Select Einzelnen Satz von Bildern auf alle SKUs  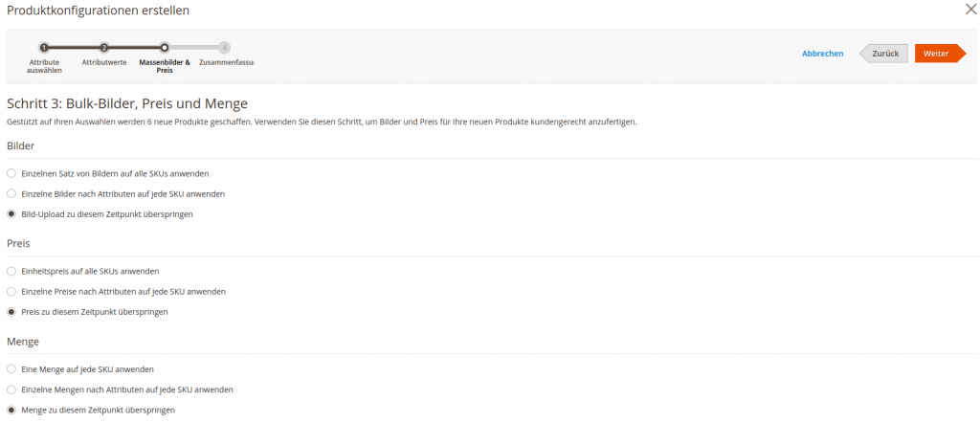pyautogui.click(x=11, y=173)
